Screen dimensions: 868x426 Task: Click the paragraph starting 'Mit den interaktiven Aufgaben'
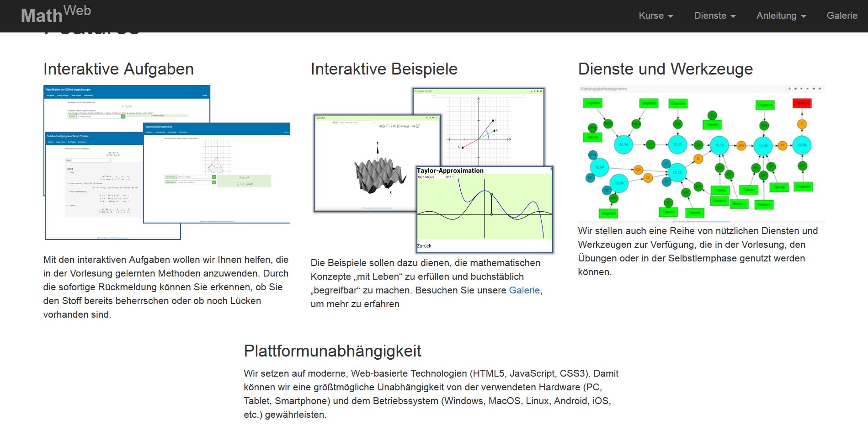pyautogui.click(x=166, y=287)
